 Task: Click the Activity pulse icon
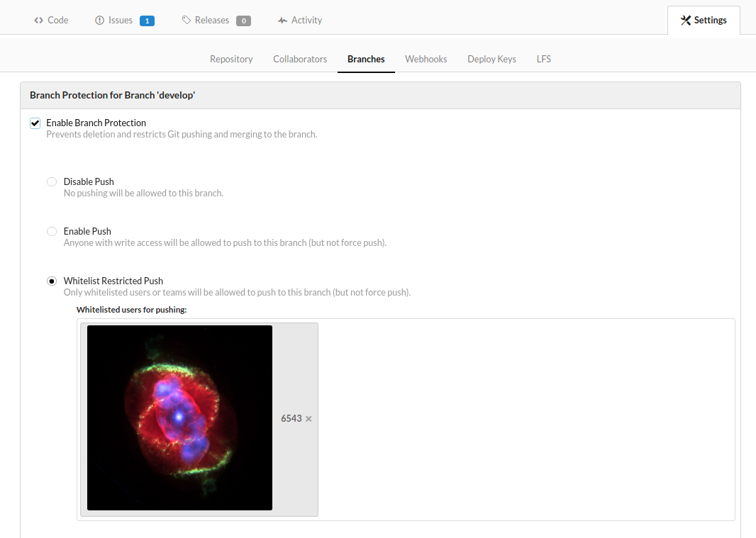pos(282,21)
